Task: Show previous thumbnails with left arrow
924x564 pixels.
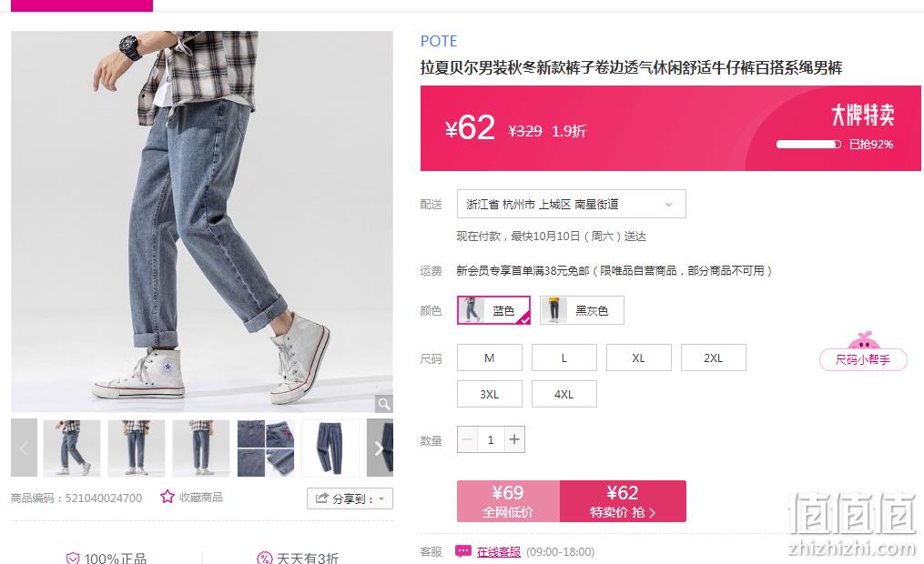Action: [x=25, y=448]
